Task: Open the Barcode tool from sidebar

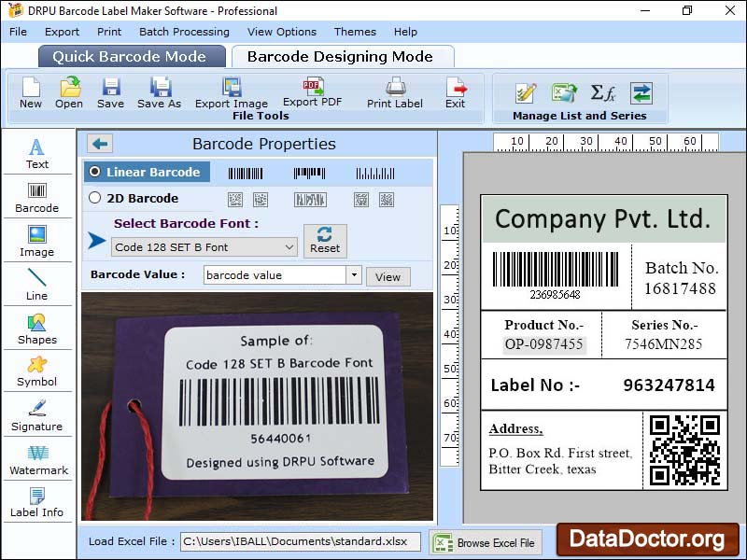Action: click(37, 196)
